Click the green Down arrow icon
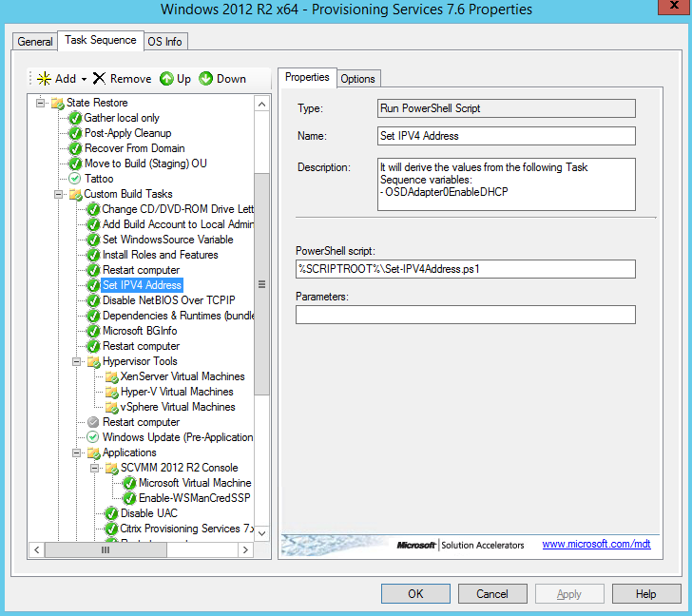 (x=205, y=79)
